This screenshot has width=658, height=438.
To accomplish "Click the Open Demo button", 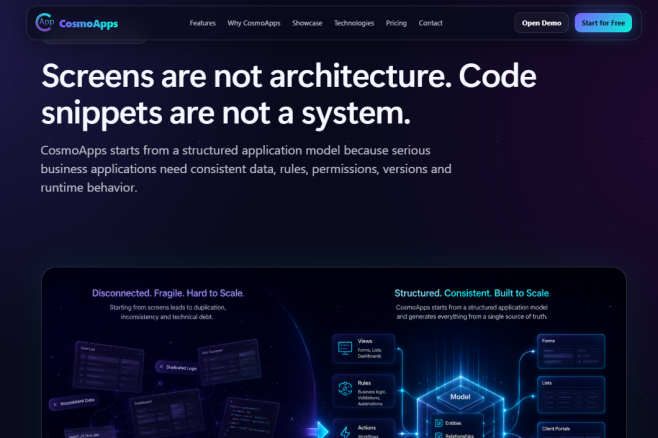I will point(541,23).
